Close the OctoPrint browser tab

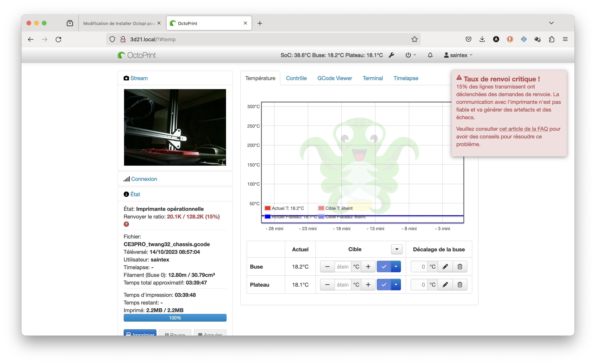245,23
